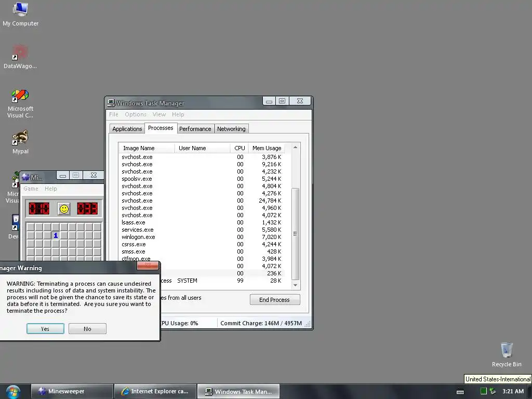
Task: Open the Help menu in Task Manager
Action: 178,114
